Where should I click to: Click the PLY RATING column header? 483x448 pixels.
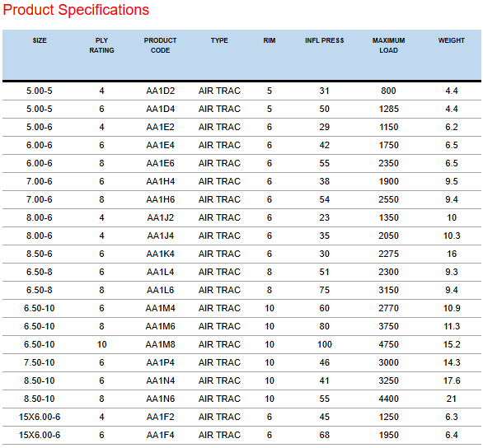point(101,45)
